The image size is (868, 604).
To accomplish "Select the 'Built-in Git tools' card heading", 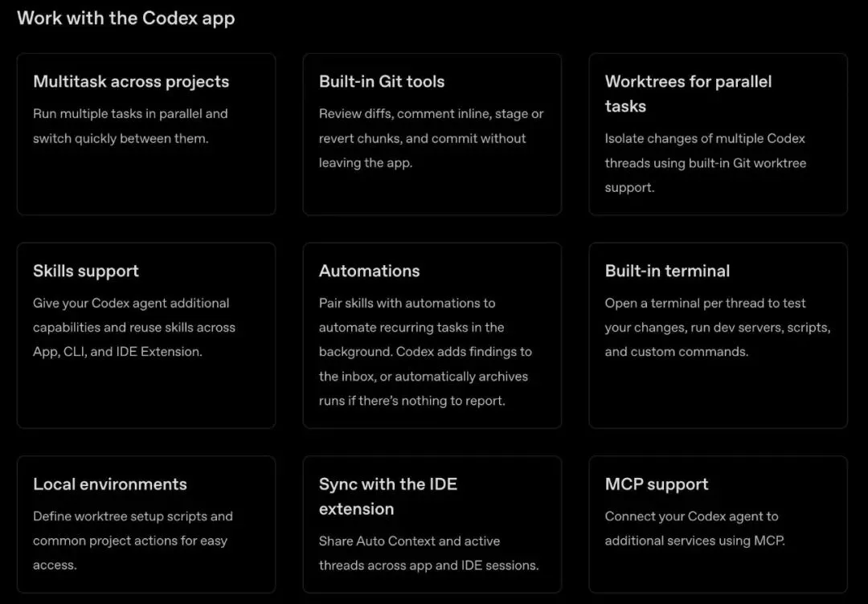I will coord(382,82).
